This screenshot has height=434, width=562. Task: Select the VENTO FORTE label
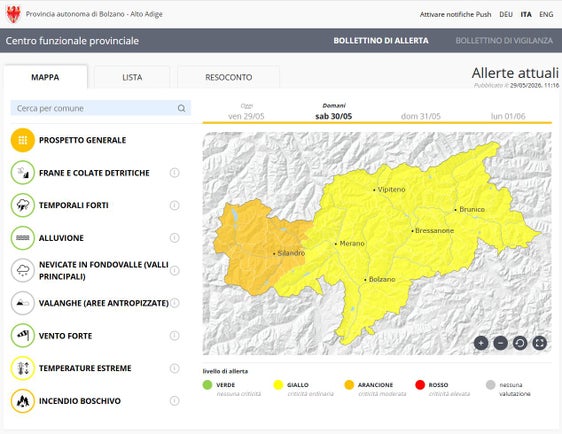tap(65, 336)
